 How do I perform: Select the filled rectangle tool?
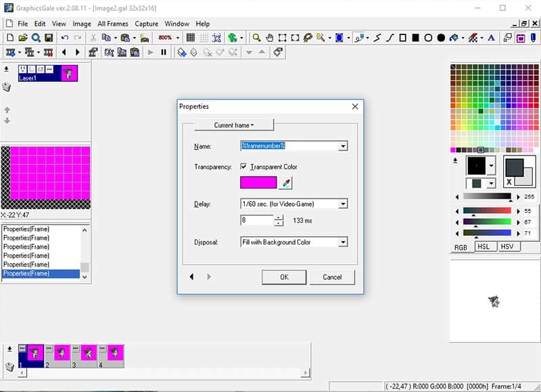pyautogui.click(x=415, y=38)
